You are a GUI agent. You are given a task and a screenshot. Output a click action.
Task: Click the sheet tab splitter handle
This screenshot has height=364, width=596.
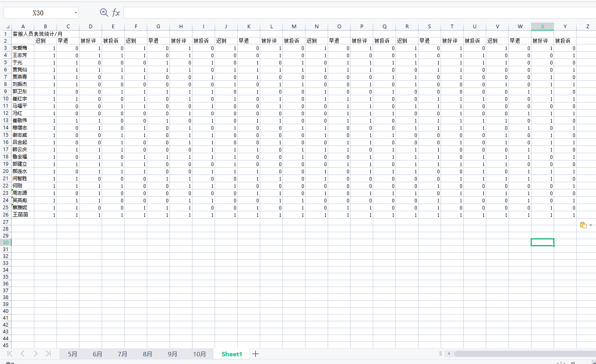(x=440, y=354)
